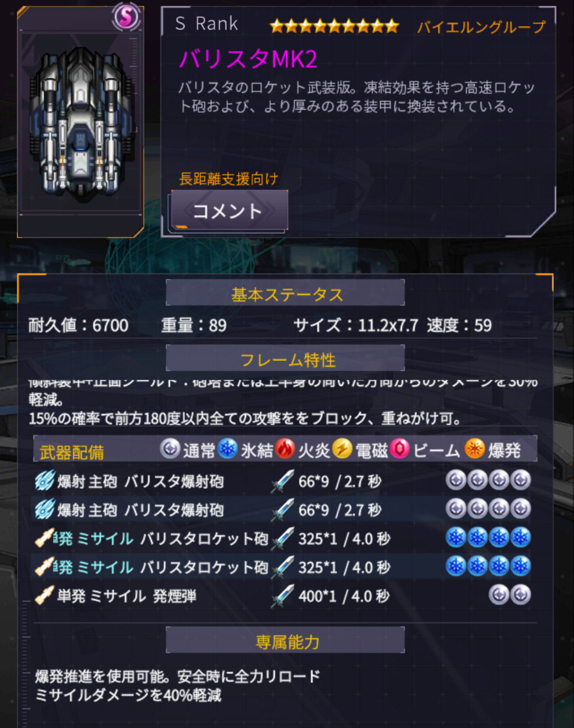Select the 発煙弾 missile weapon row
This screenshot has width=574, height=728.
[284, 596]
